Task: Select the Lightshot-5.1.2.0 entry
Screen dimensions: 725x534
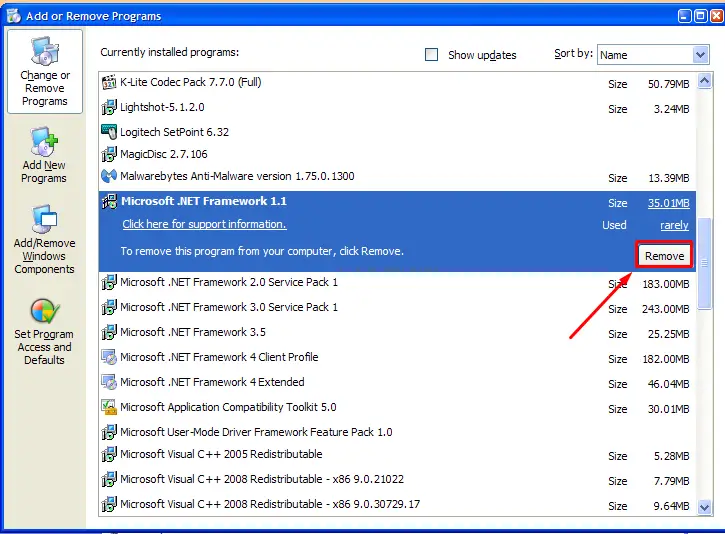Action: pyautogui.click(x=397, y=108)
